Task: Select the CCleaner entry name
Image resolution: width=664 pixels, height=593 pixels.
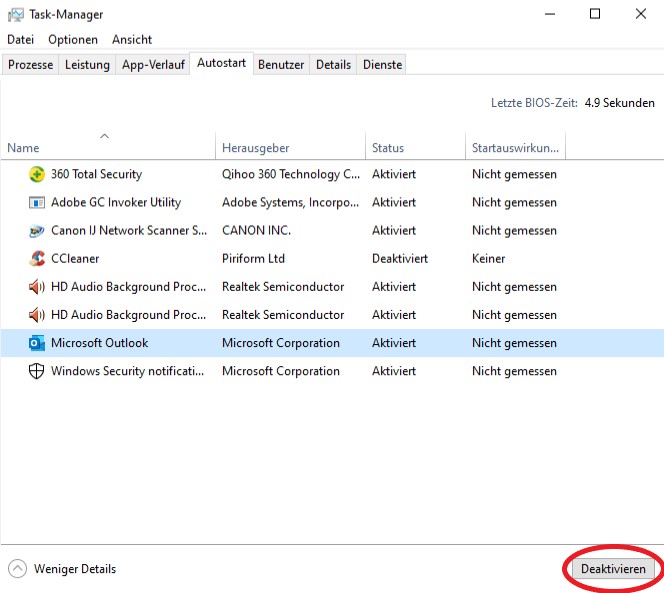Action: click(75, 258)
